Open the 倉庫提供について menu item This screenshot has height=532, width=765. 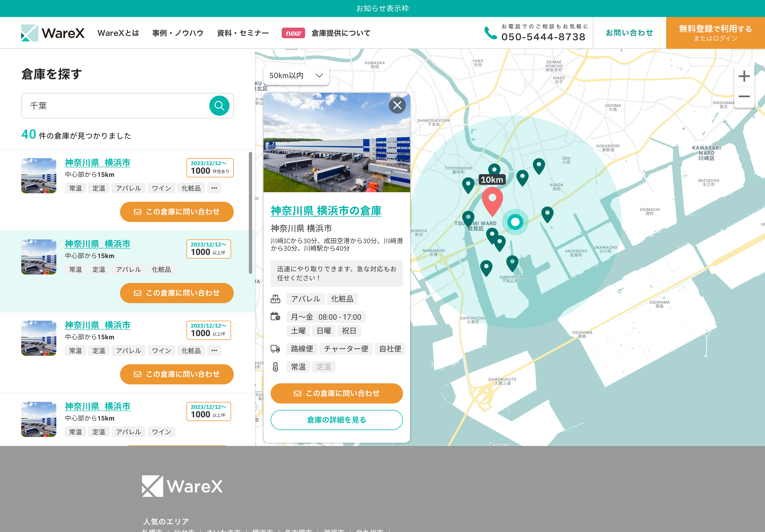[x=341, y=33]
